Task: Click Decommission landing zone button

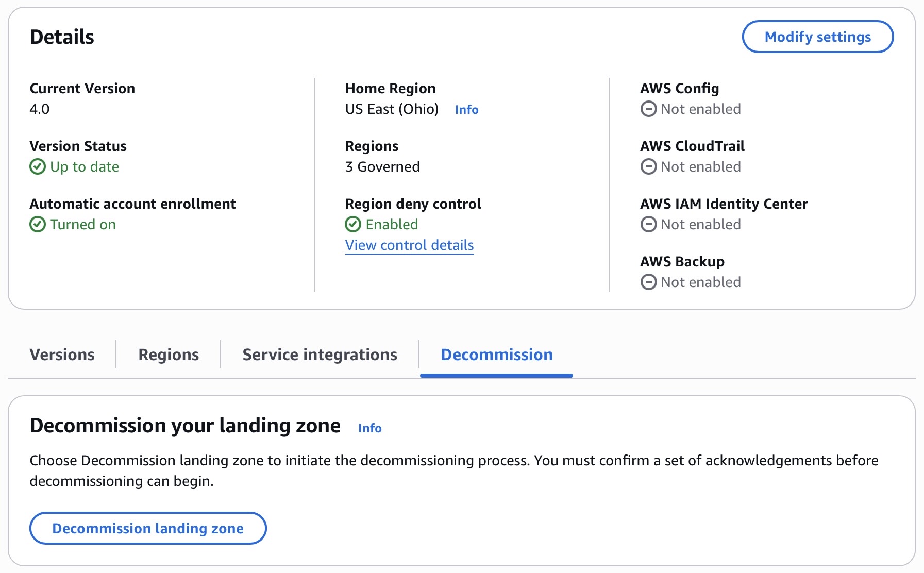Action: coord(148,528)
